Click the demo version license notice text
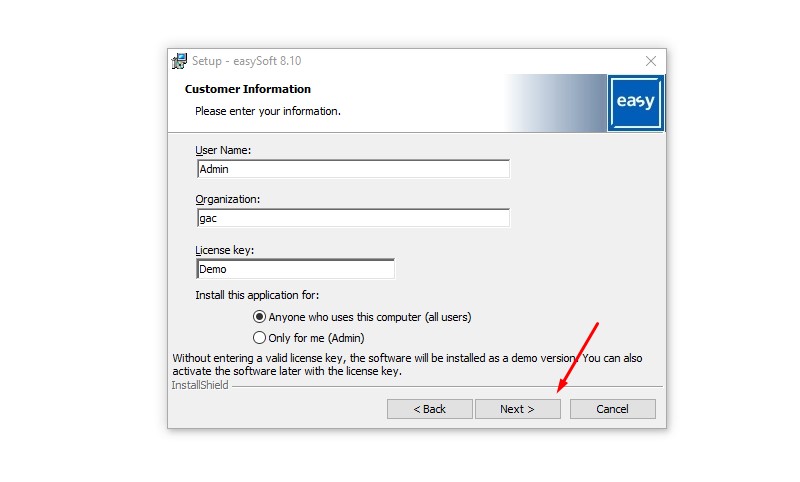Image resolution: width=800 pixels, height=482 pixels. (407, 364)
